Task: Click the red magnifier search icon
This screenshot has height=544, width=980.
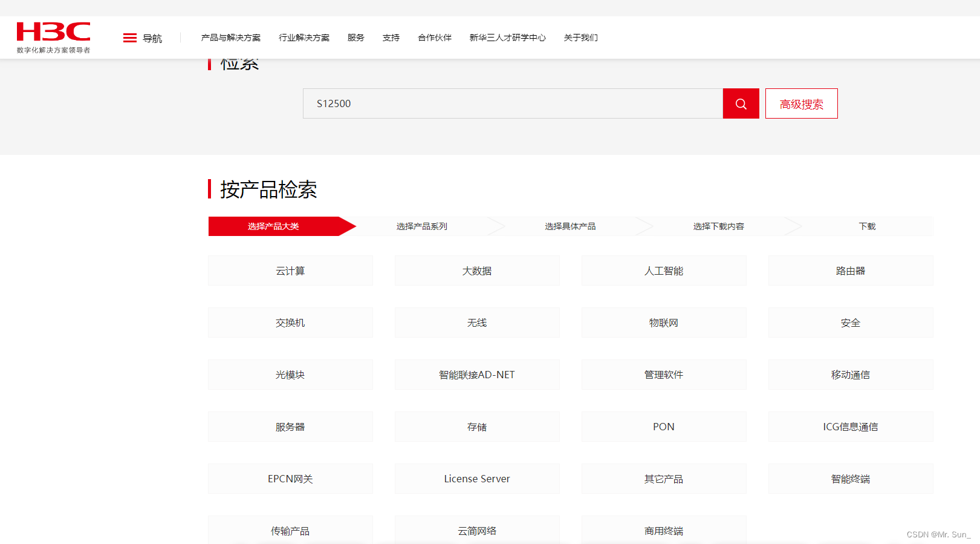Action: [741, 103]
